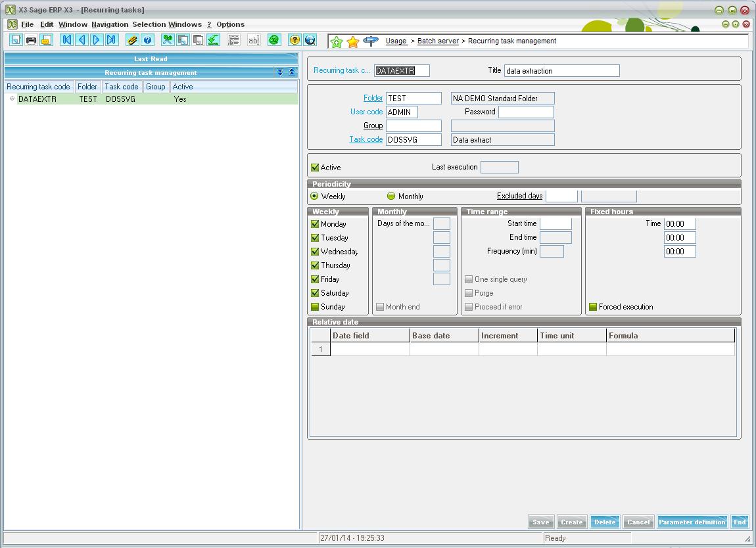Click the Folder column header
Screen dimensions: 756x548
87,87
